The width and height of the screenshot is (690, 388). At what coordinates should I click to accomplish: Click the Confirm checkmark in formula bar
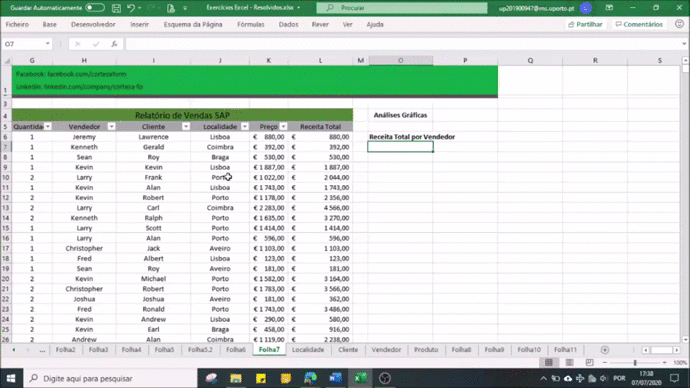coord(96,44)
